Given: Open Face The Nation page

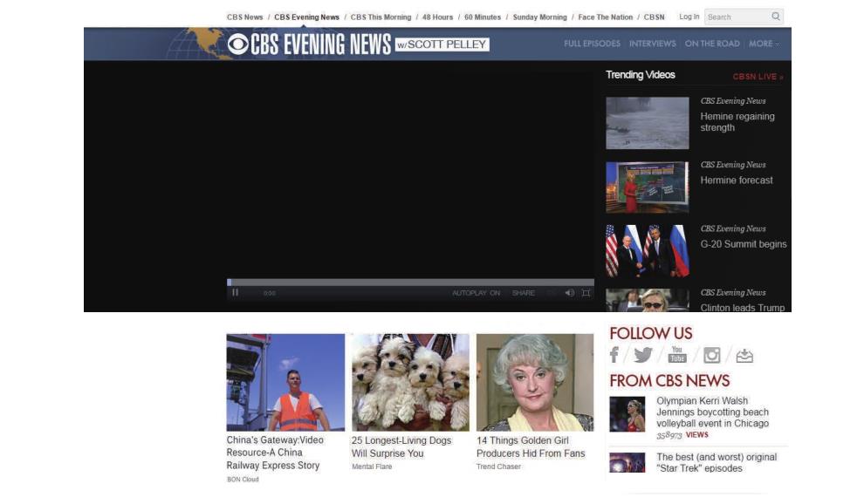Looking at the screenshot, I should point(606,17).
